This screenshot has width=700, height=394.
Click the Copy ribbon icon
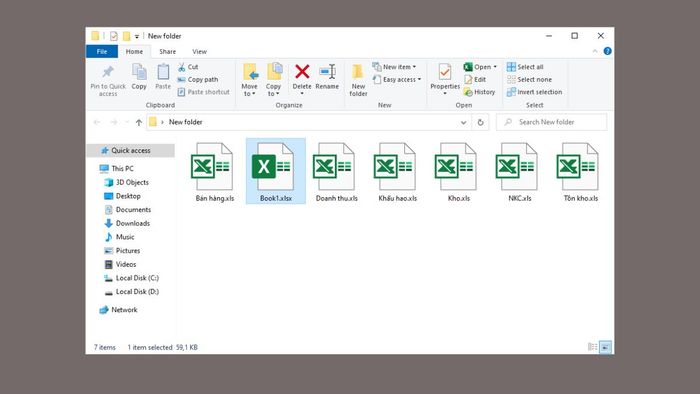click(x=139, y=77)
